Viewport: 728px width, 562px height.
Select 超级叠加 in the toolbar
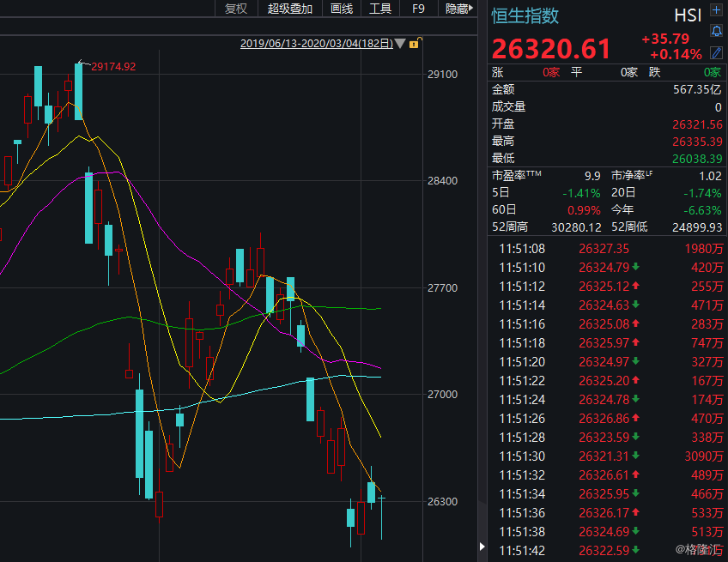[290, 9]
